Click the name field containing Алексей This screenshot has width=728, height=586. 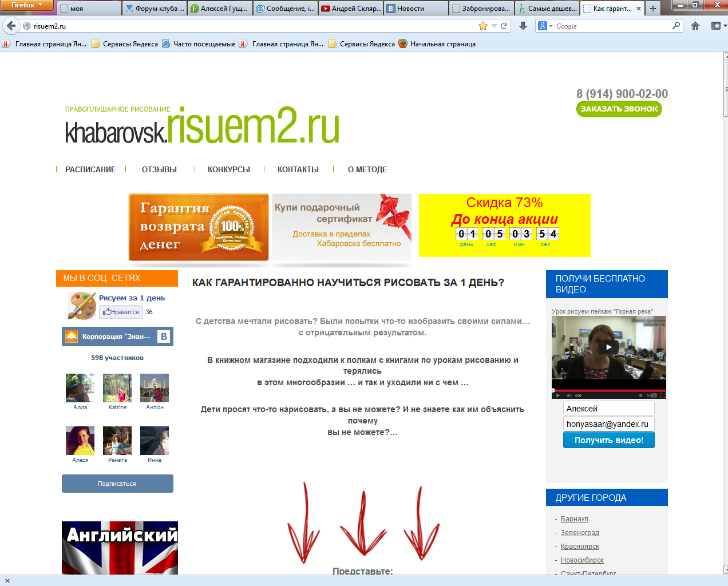click(609, 409)
